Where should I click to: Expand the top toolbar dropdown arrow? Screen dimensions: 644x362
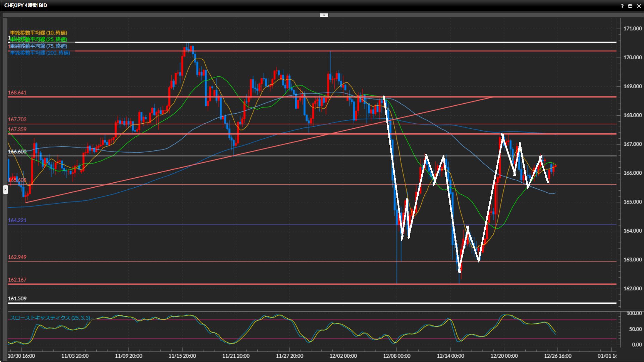pos(324,15)
